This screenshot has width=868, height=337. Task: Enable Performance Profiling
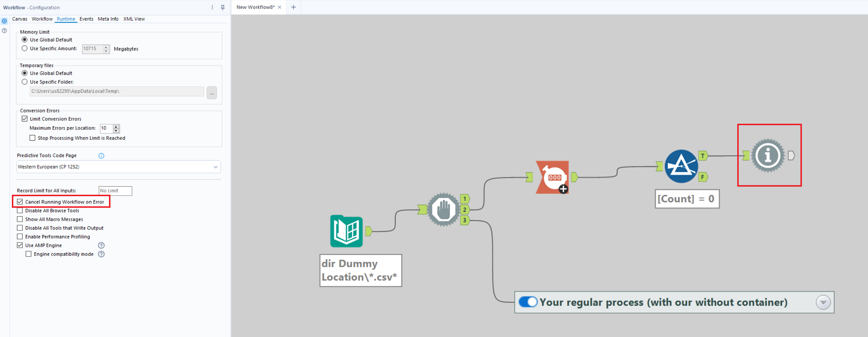20,236
